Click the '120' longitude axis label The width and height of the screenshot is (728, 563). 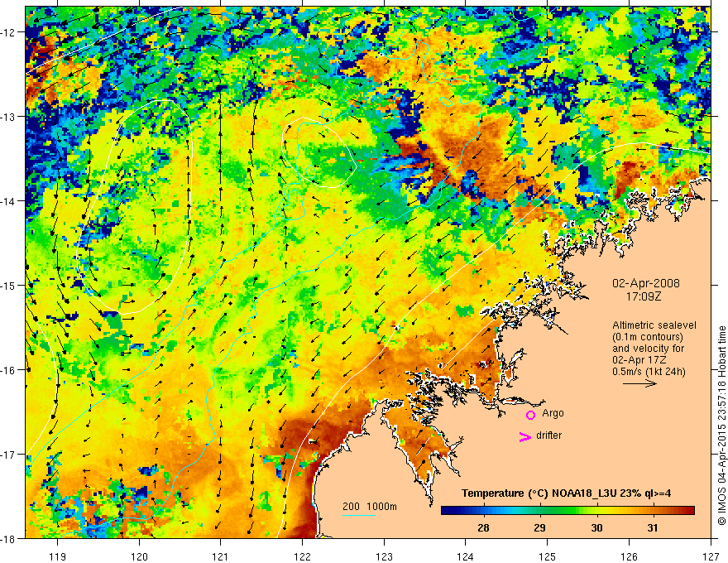pyautogui.click(x=139, y=556)
